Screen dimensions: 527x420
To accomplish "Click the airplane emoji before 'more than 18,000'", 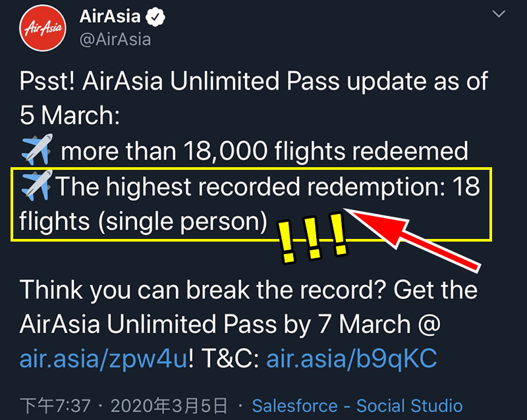I will click(x=37, y=149).
